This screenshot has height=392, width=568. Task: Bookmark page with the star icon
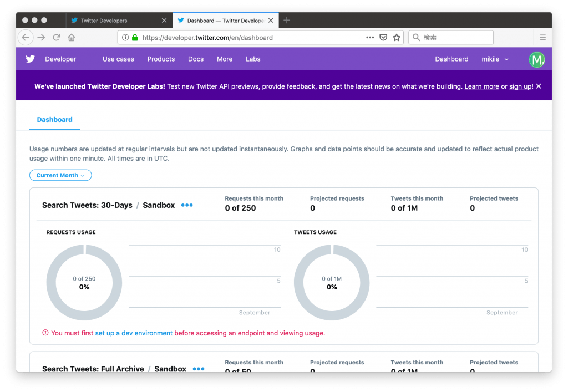397,38
